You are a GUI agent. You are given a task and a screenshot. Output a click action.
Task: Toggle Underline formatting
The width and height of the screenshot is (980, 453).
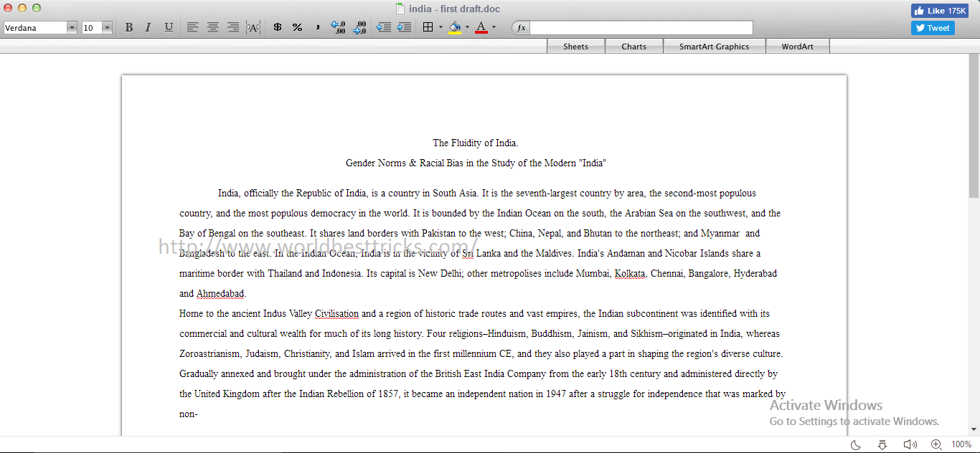click(169, 27)
